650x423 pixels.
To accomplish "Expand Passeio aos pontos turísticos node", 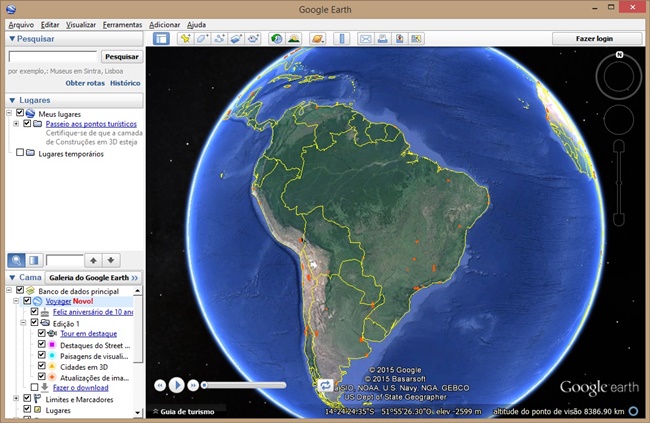I will point(16,124).
